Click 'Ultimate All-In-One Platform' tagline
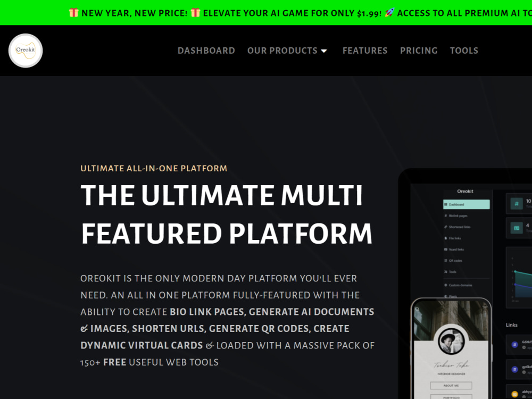Image resolution: width=532 pixels, height=399 pixels. [x=154, y=168]
